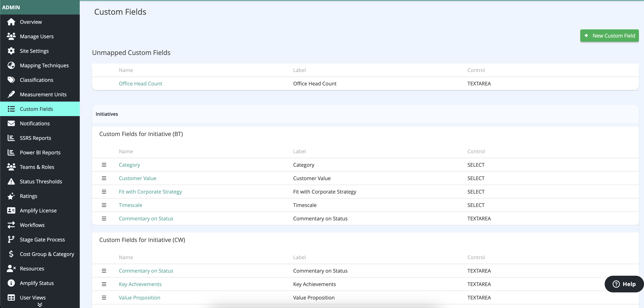Click the Notifications envelope icon
644x308 pixels.
11,123
